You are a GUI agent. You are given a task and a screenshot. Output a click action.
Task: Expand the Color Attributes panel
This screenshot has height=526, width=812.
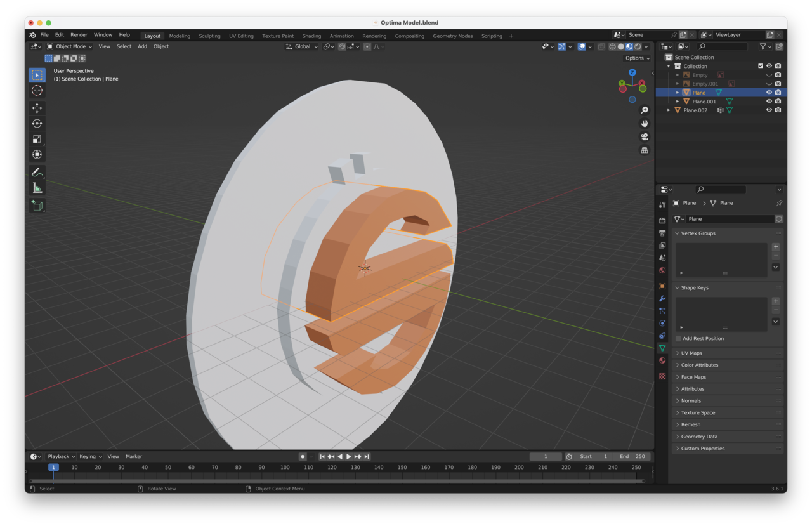coord(728,365)
